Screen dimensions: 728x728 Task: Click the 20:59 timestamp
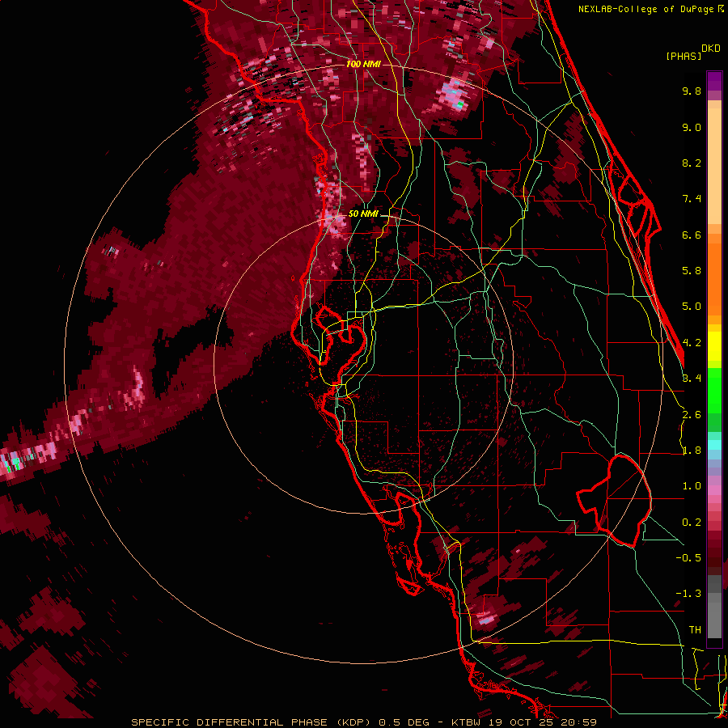(x=578, y=722)
